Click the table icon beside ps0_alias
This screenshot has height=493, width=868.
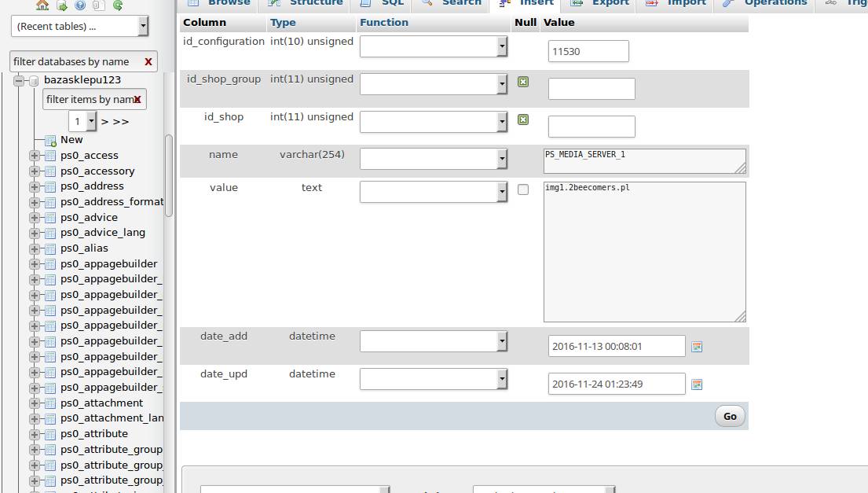coord(50,248)
